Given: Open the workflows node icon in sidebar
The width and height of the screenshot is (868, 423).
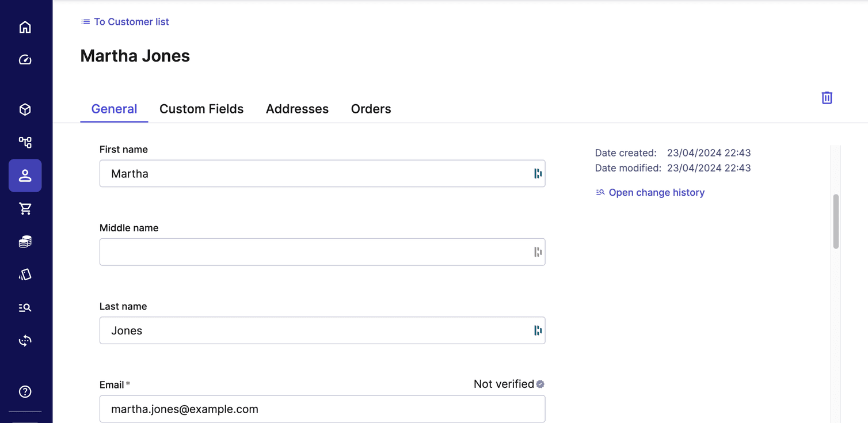Looking at the screenshot, I should pos(25,142).
